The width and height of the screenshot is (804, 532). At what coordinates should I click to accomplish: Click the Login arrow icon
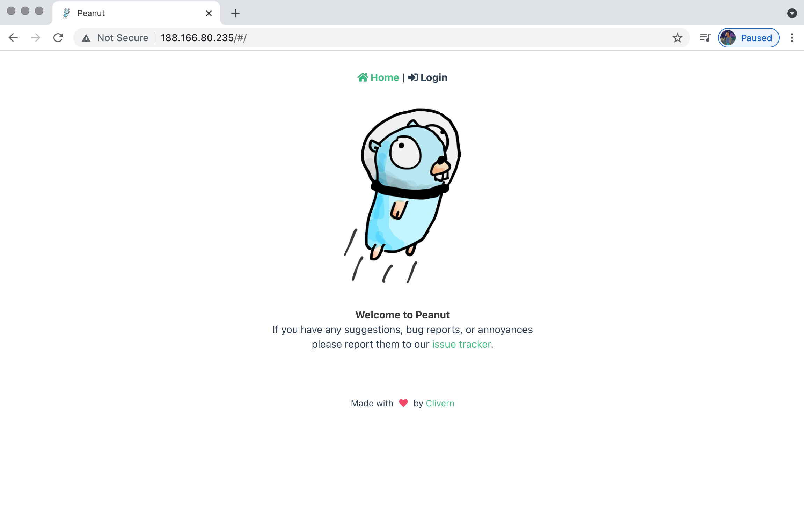pos(413,77)
